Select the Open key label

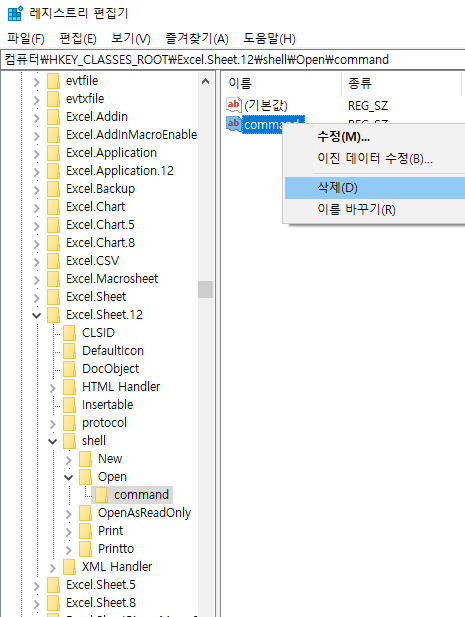[112, 477]
